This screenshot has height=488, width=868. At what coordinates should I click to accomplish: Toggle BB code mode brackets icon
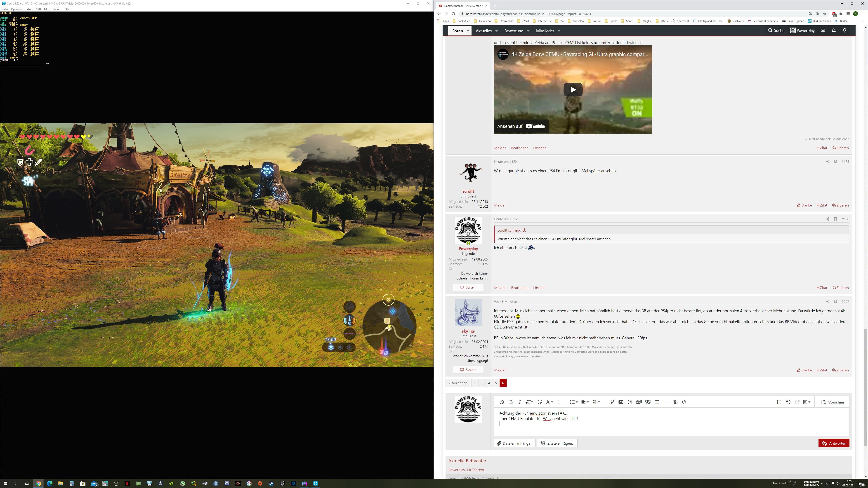coord(779,402)
